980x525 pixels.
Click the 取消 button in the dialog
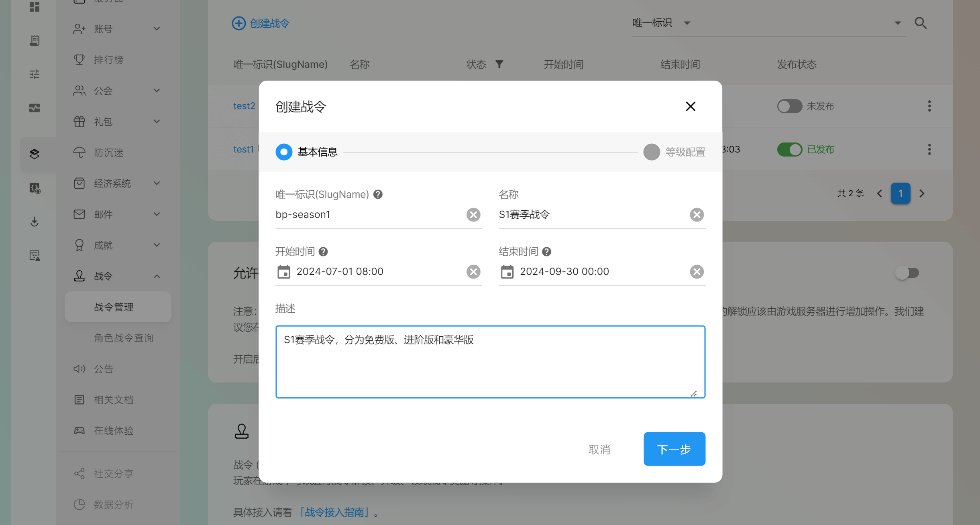(x=599, y=450)
